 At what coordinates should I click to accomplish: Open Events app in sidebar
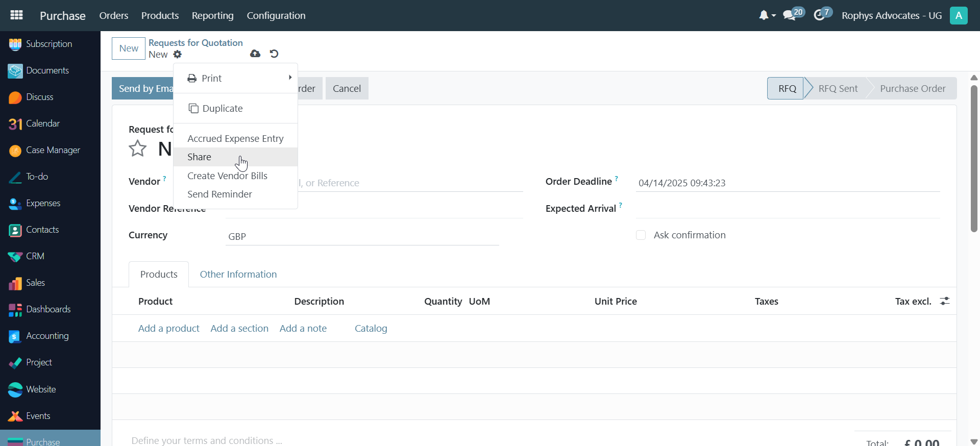pos(50,416)
